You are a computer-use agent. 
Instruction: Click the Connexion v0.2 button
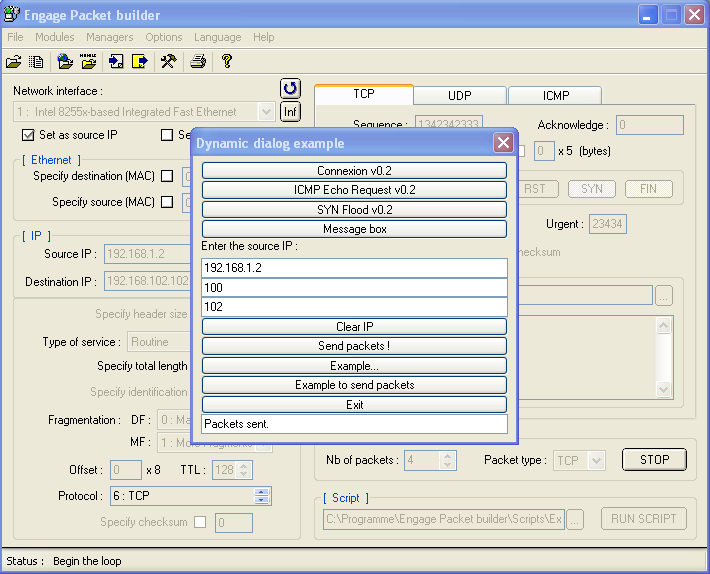(x=354, y=171)
